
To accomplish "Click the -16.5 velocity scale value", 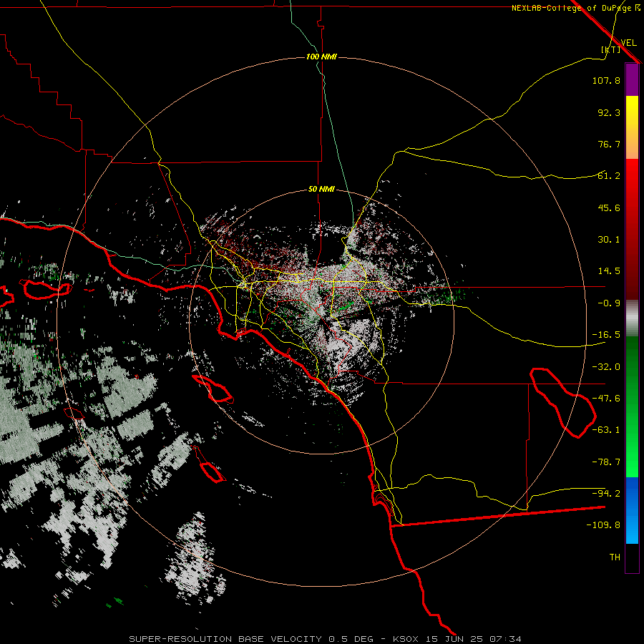I will click(606, 335).
